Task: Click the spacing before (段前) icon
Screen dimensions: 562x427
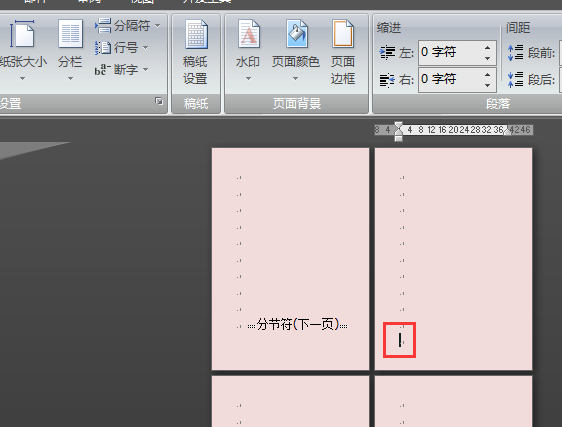Action: coord(515,52)
